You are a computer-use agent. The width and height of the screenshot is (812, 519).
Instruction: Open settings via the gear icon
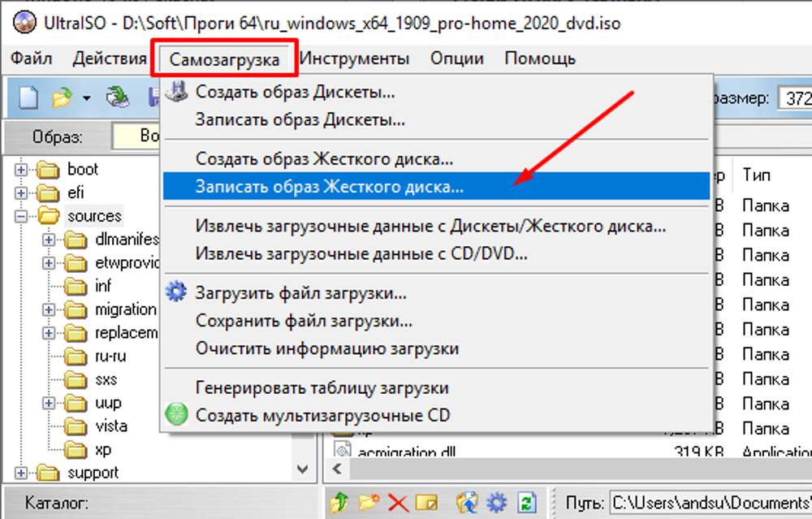click(x=496, y=502)
